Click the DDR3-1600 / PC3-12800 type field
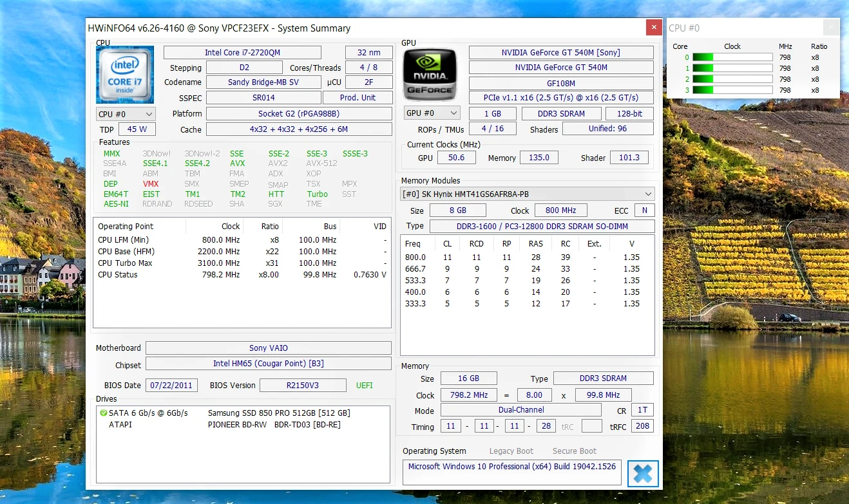 [x=542, y=227]
